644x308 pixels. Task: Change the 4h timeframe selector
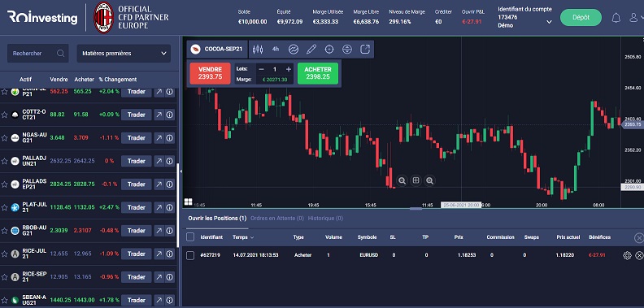point(275,50)
